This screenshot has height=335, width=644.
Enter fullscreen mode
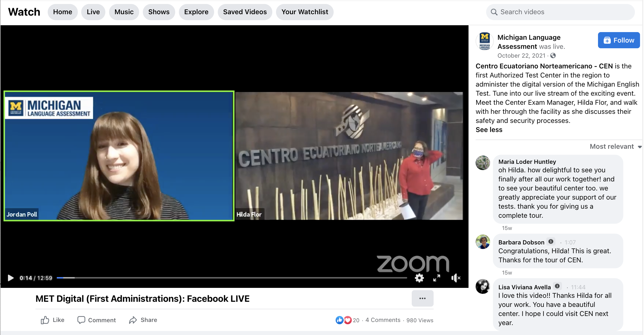coord(437,278)
